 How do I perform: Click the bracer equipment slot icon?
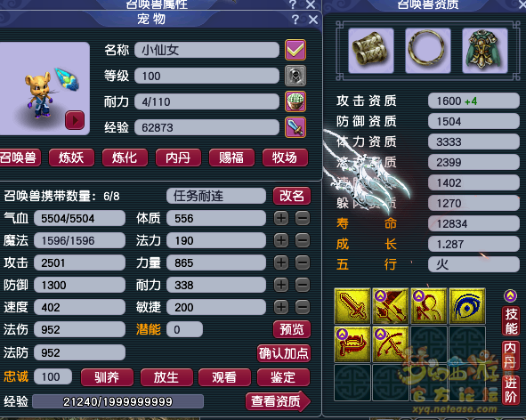coord(370,51)
